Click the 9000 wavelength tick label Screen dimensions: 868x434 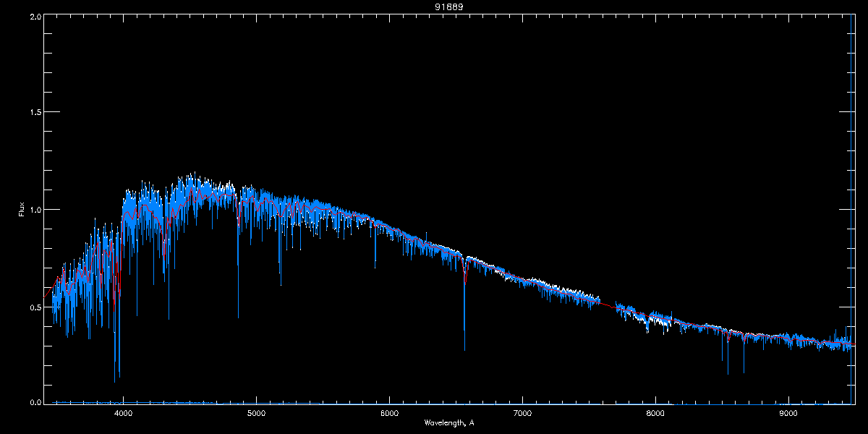[788, 414]
